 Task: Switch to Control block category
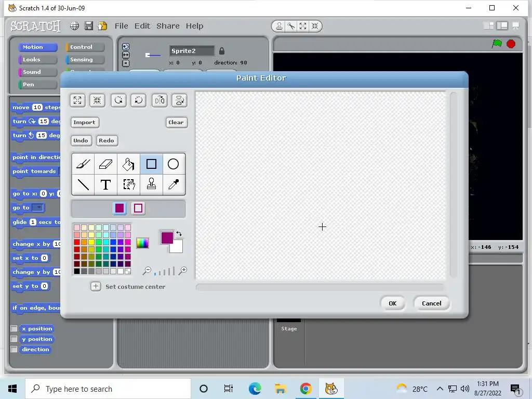(x=85, y=47)
